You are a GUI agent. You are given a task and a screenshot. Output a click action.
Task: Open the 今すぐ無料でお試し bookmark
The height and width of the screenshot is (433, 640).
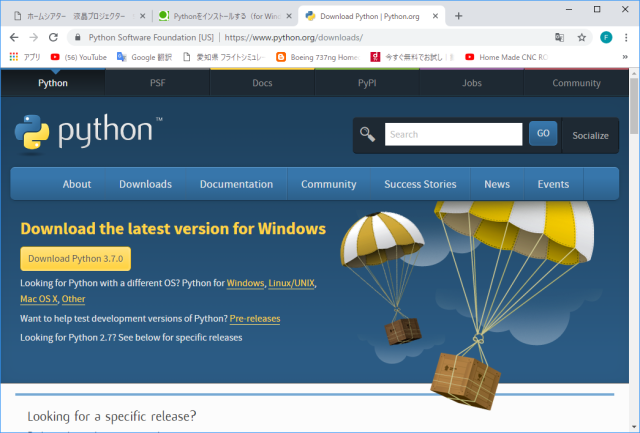pos(412,57)
